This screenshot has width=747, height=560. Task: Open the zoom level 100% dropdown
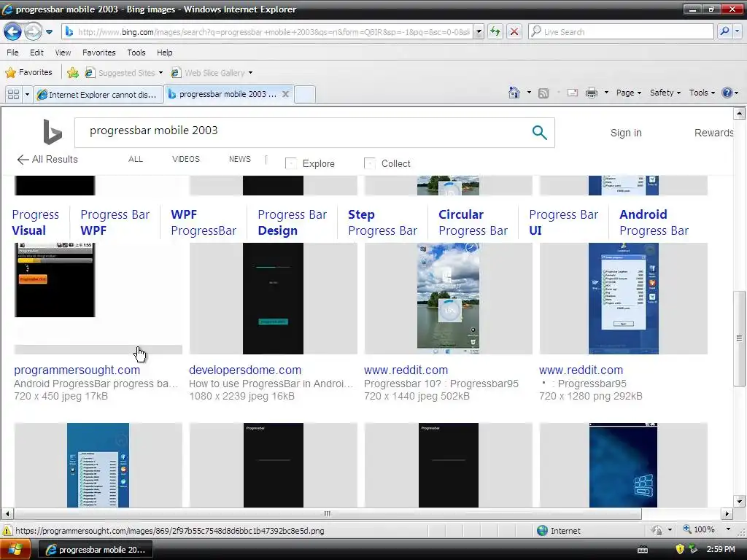tap(728, 529)
